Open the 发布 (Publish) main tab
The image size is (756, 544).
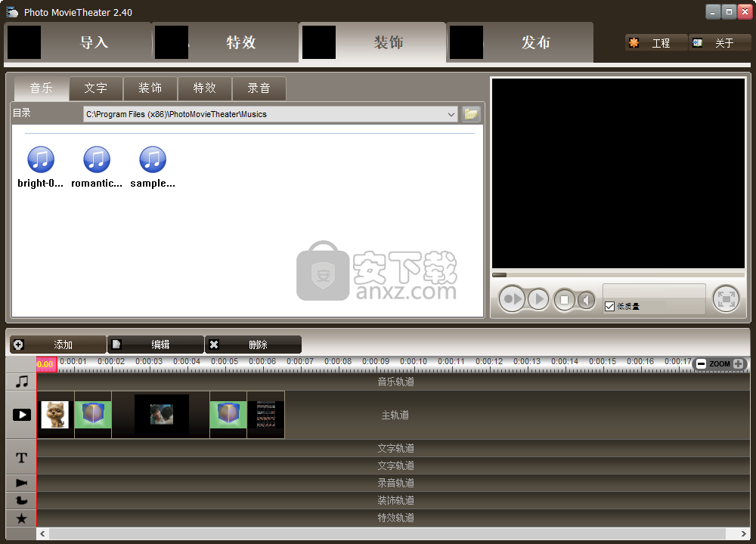(520, 42)
